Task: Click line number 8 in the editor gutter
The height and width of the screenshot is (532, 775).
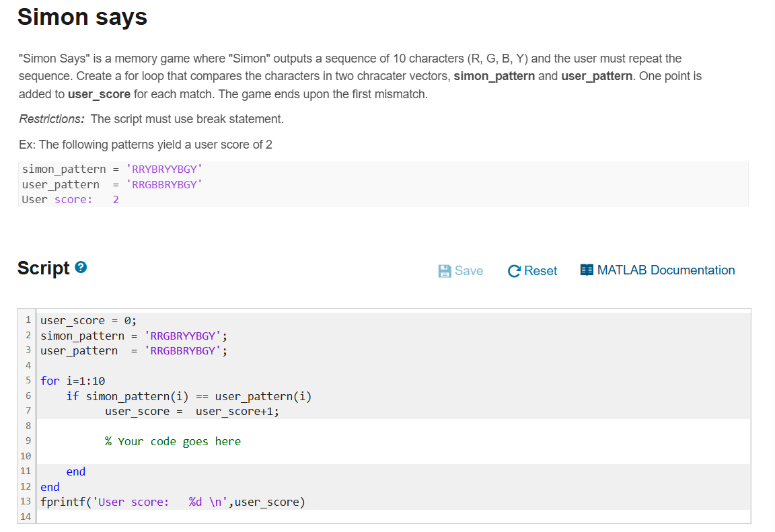Action: 28,426
